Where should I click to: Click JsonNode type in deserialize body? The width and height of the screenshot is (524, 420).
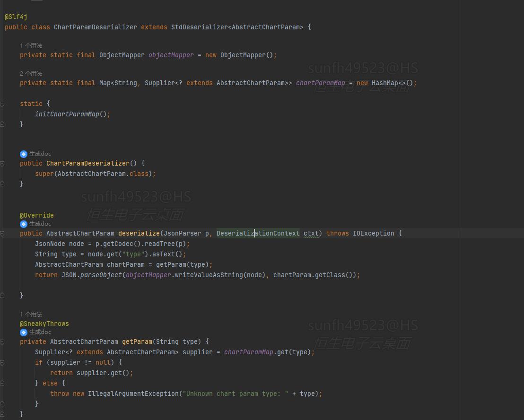coord(50,244)
